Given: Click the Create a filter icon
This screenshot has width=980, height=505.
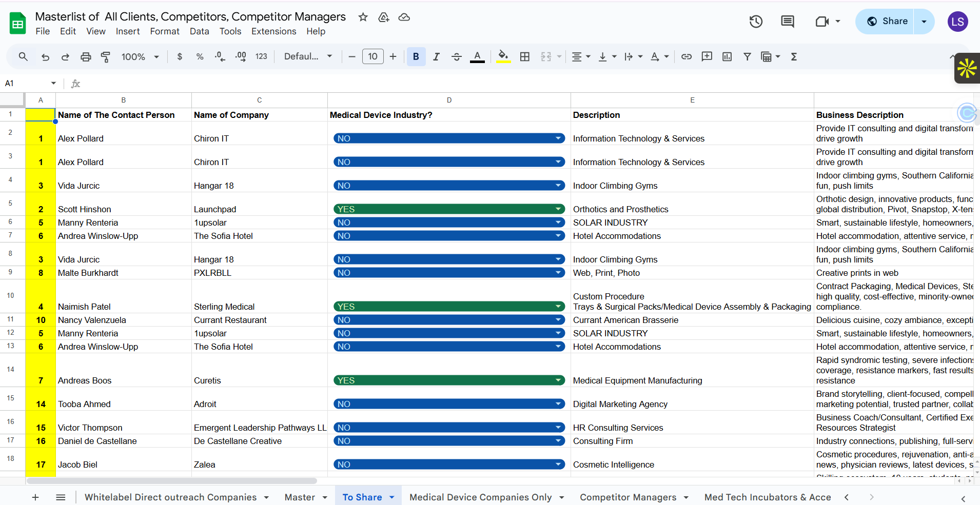Looking at the screenshot, I should pos(747,57).
